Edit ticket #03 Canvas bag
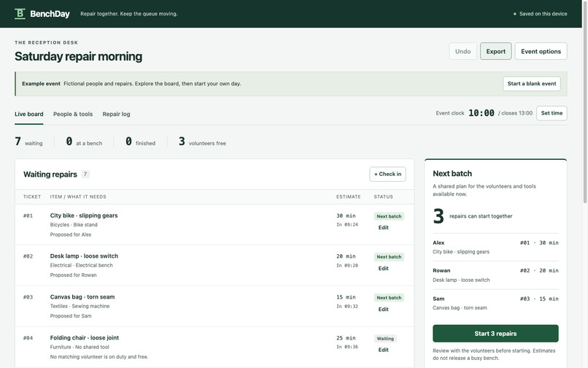The width and height of the screenshot is (588, 368). pyautogui.click(x=383, y=310)
